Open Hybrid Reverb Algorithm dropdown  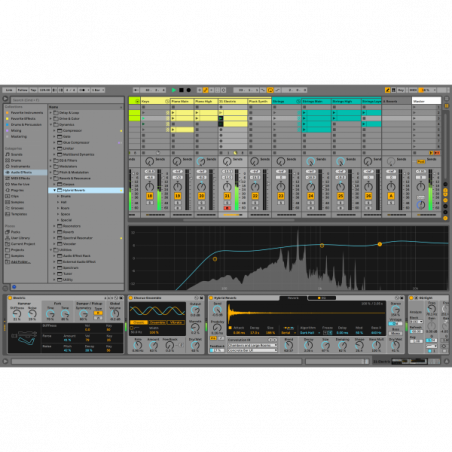(309, 333)
